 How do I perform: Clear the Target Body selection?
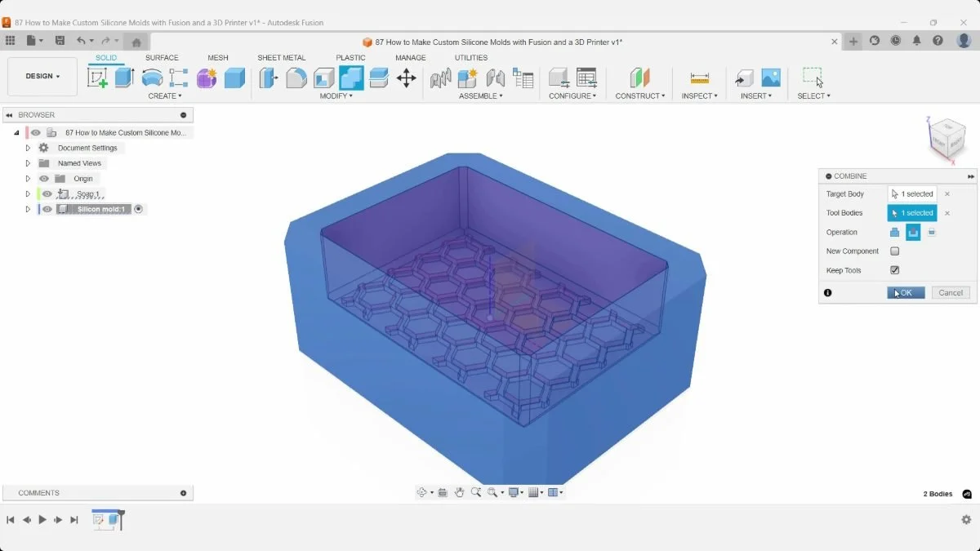[x=947, y=194]
